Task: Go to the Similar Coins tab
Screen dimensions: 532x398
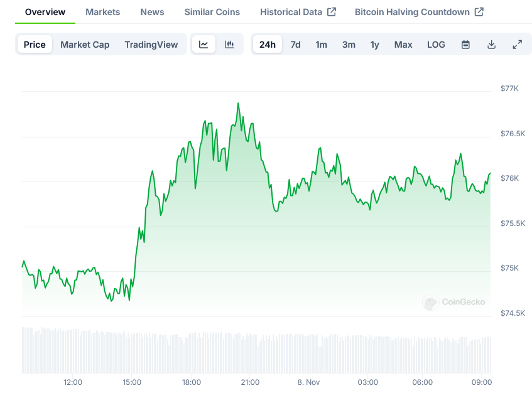Action: coord(213,12)
